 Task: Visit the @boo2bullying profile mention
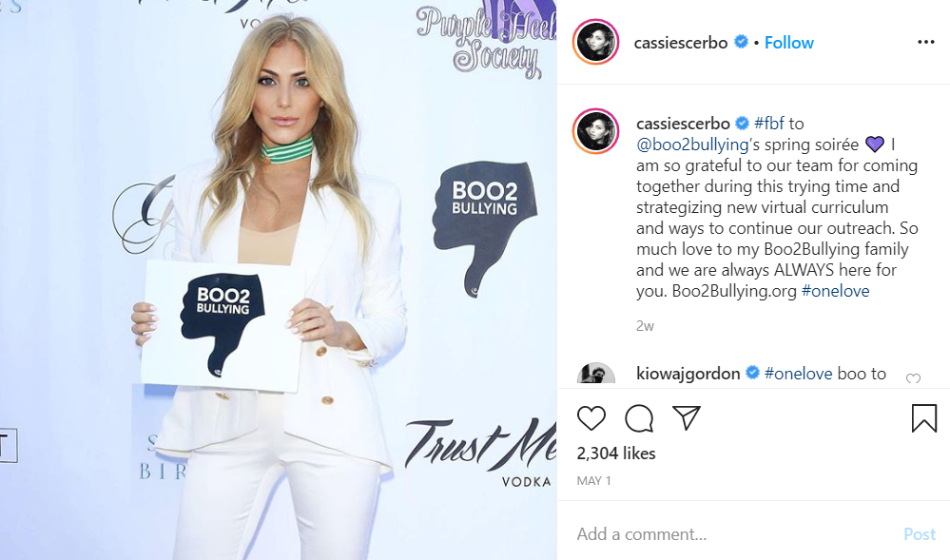coord(692,145)
